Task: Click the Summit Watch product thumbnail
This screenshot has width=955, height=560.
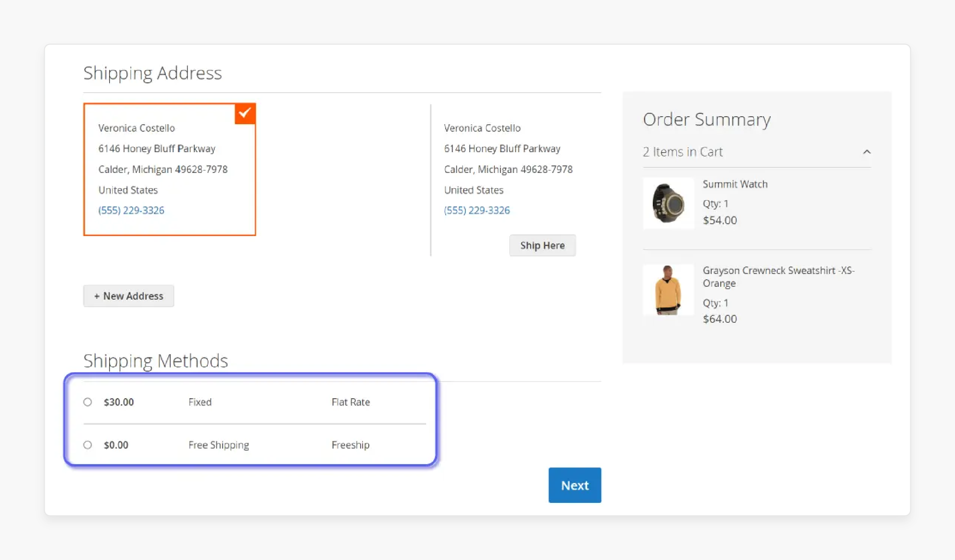Action: pyautogui.click(x=668, y=202)
